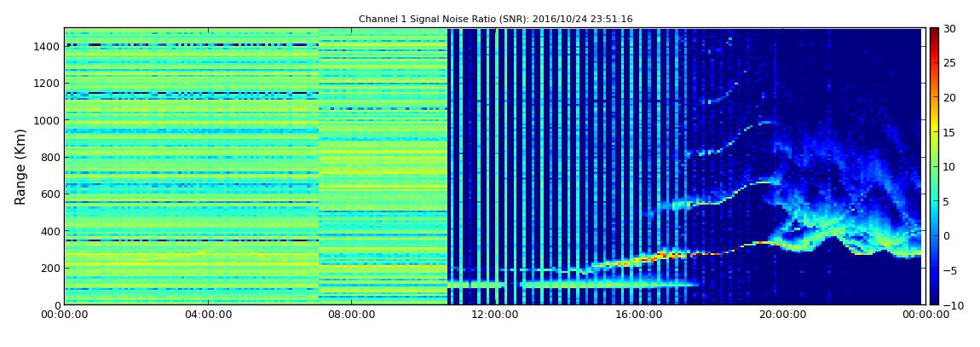Click the colorbar "−10" tick label

953,305
